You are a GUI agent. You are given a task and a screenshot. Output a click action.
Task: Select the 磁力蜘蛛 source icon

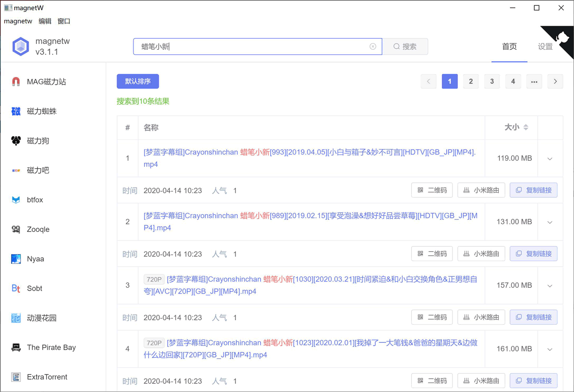click(x=16, y=111)
